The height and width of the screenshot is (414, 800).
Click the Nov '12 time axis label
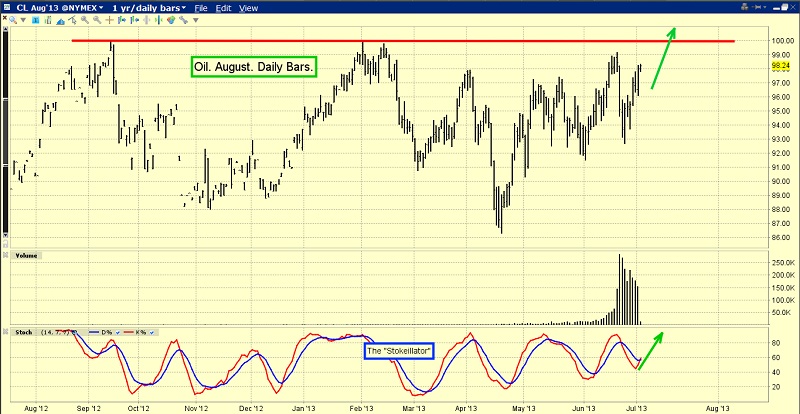pos(196,408)
